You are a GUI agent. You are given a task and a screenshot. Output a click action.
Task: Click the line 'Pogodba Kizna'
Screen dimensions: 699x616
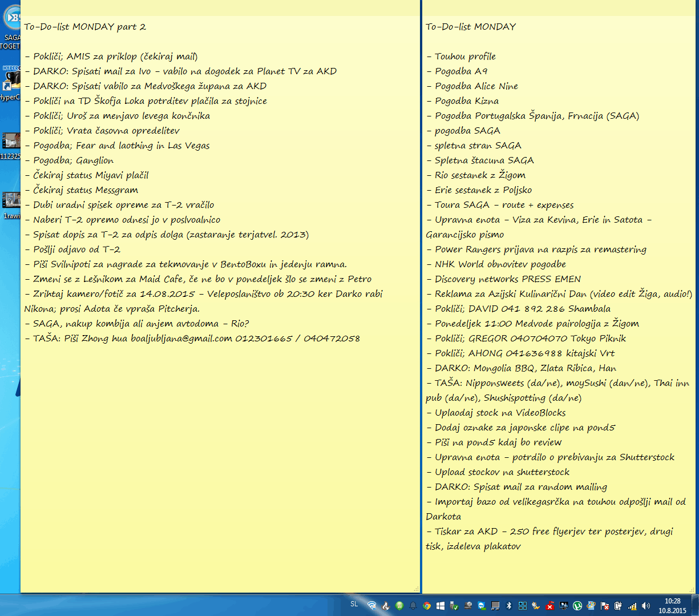click(462, 101)
